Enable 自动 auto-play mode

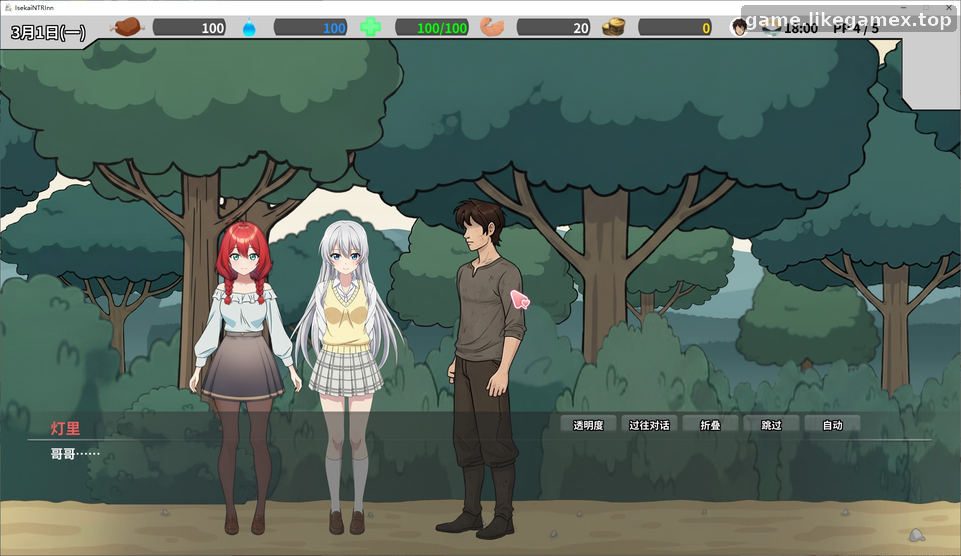coord(832,425)
